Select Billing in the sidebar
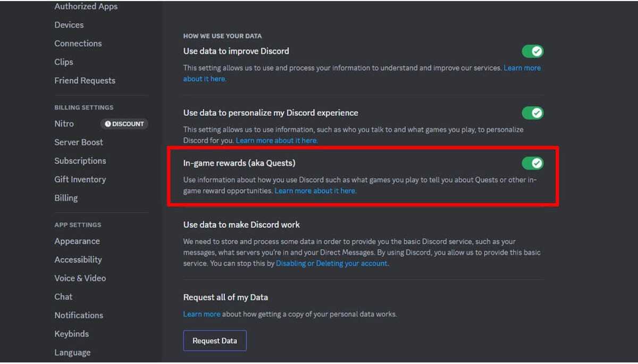Image resolution: width=638 pixels, height=364 pixels. 66,198
